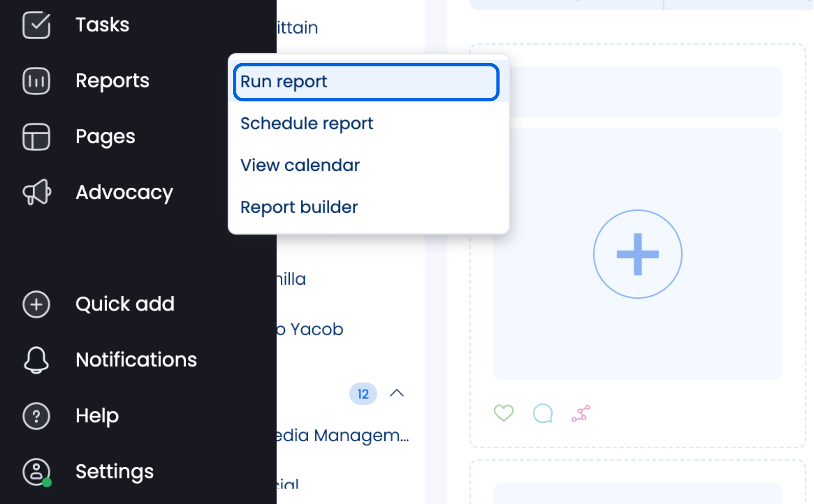The image size is (814, 504).
Task: Click the Help question mark icon
Action: point(36,416)
